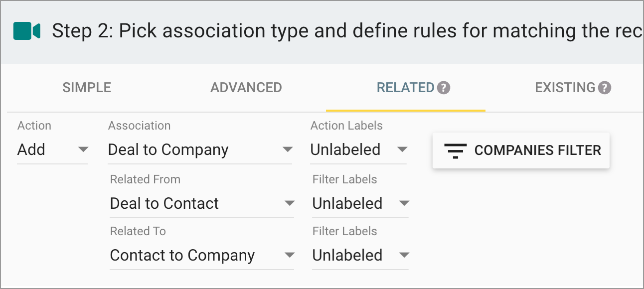Click the teal video camera icon
The height and width of the screenshot is (289, 644).
point(27,31)
